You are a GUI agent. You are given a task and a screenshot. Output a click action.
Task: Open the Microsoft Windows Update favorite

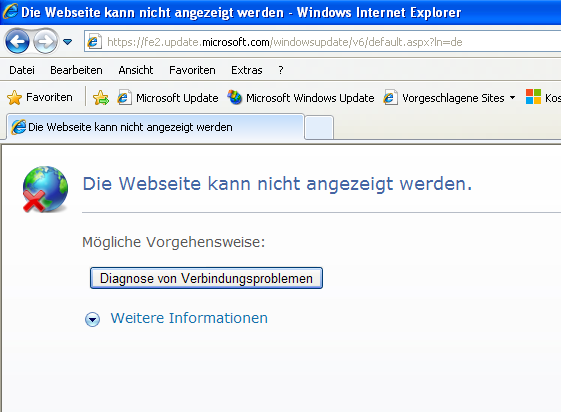(301, 98)
